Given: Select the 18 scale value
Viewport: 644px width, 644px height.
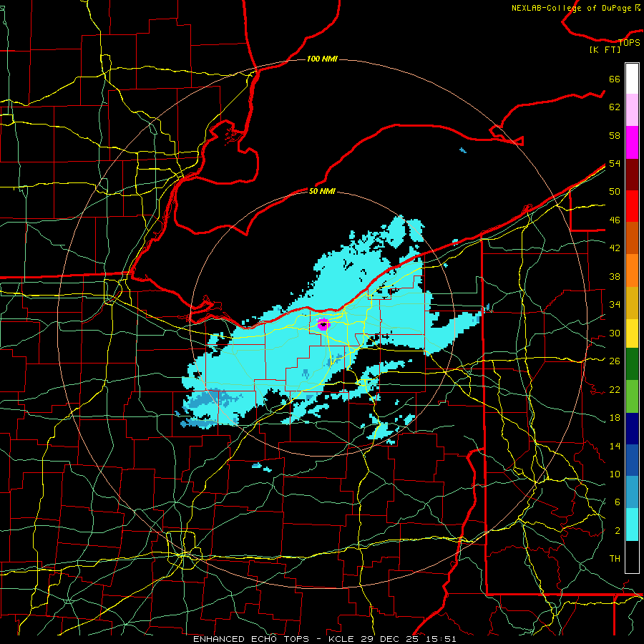Looking at the screenshot, I should pos(615,418).
